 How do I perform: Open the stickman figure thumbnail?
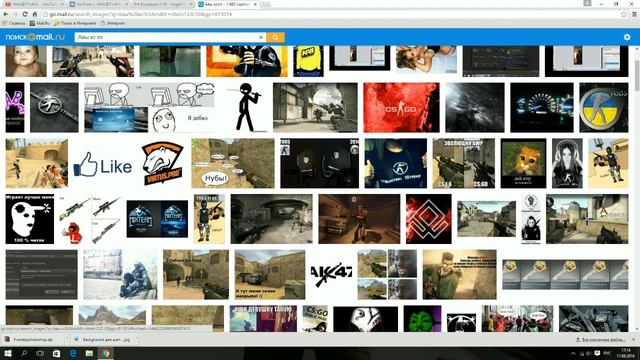(247, 107)
